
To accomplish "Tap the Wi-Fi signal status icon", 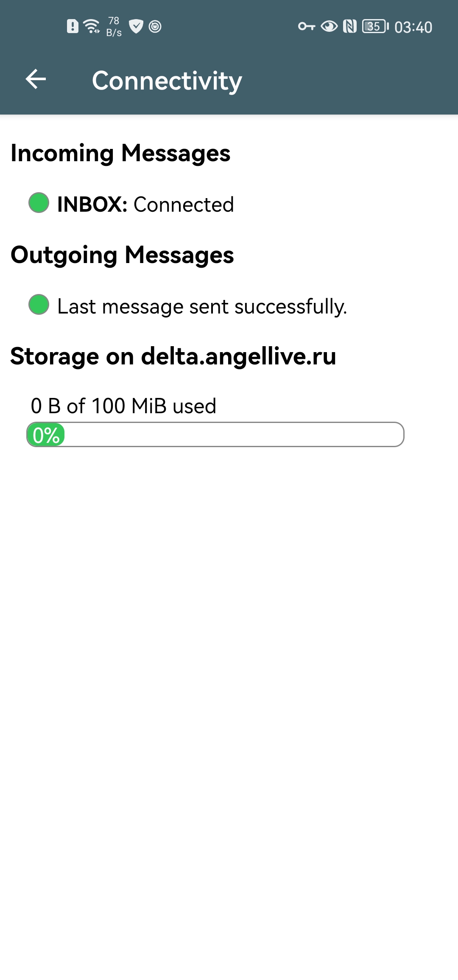I will point(92,26).
